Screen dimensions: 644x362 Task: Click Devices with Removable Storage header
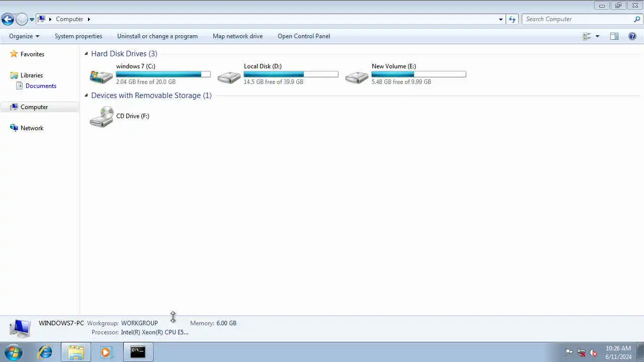pos(151,96)
